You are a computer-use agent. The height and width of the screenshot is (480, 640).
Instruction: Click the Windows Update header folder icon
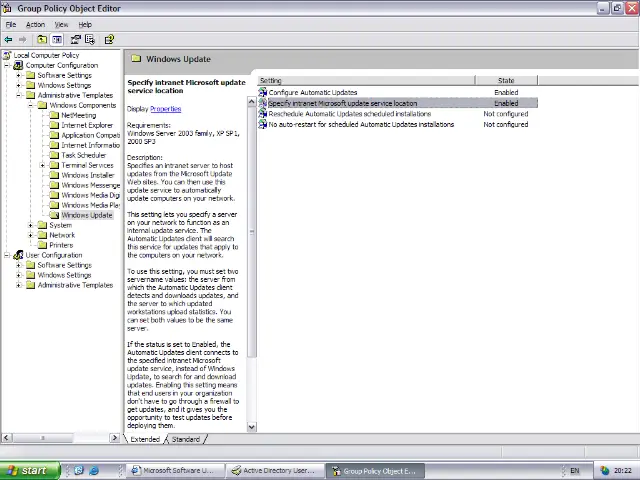pos(136,59)
